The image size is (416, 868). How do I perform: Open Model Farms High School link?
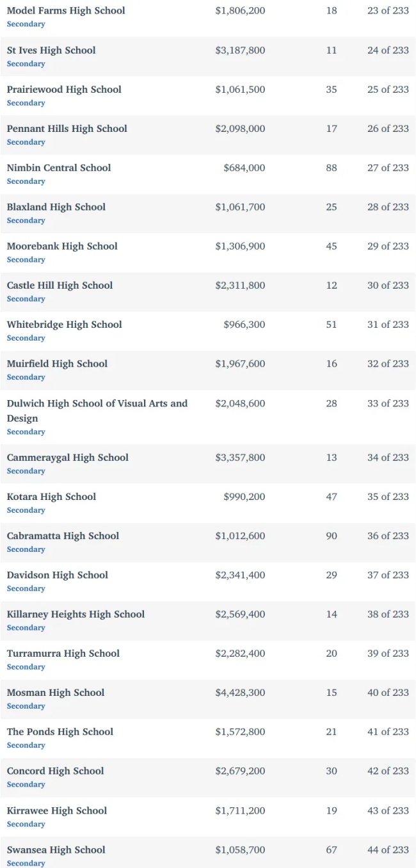pos(66,11)
